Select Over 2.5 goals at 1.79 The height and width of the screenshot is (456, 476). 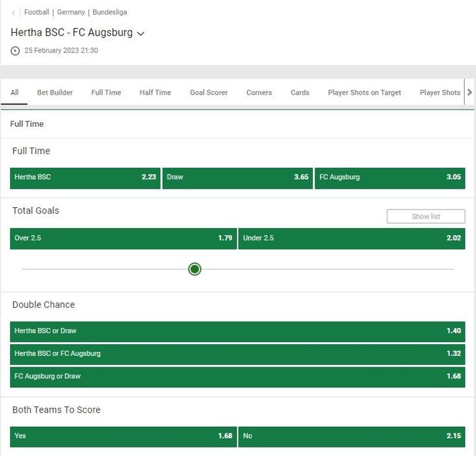(123, 239)
